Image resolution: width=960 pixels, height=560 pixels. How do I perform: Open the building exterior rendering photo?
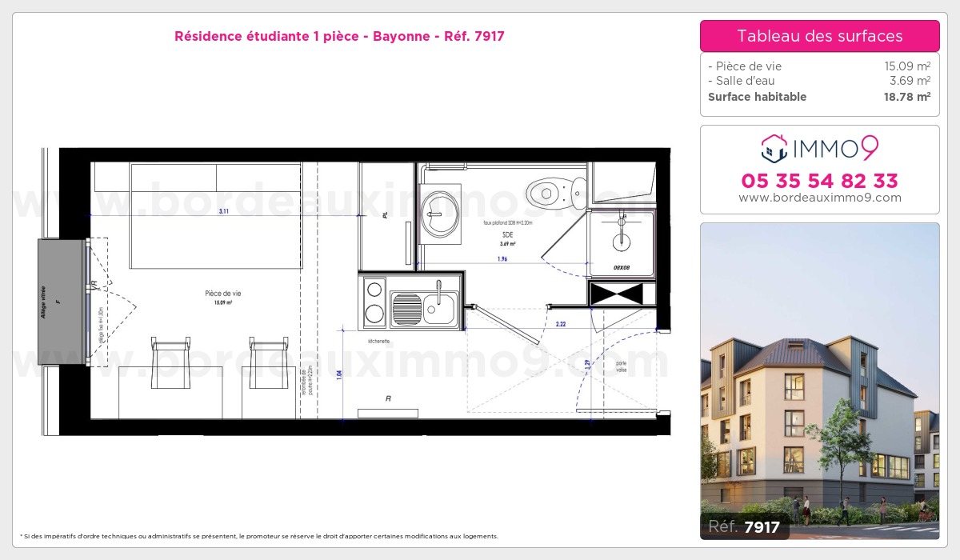(819, 376)
